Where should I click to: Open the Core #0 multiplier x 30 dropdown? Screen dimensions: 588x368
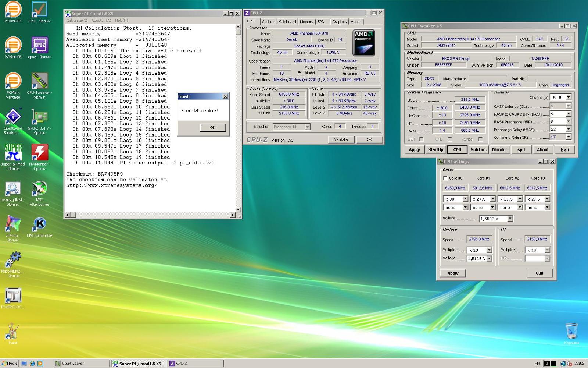[465, 199]
